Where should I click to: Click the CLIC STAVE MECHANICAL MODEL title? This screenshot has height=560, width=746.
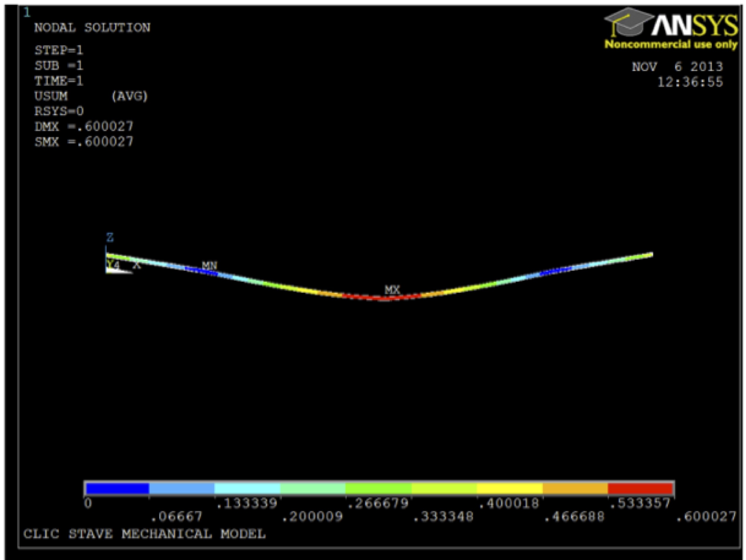(144, 534)
